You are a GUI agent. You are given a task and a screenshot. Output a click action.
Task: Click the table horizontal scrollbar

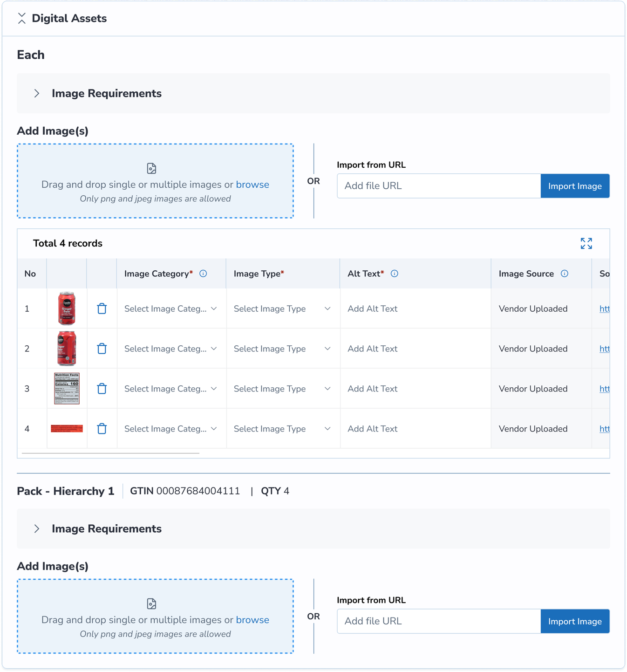tap(110, 453)
